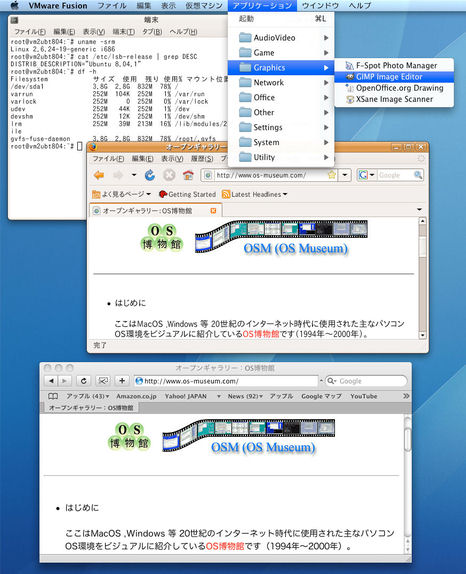This screenshot has height=574, width=466.
Task: Show all bookmarks in Safari
Action: click(53, 396)
